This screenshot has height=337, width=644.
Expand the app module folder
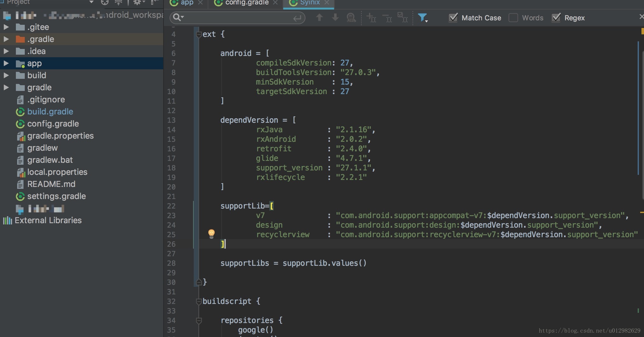(6, 63)
